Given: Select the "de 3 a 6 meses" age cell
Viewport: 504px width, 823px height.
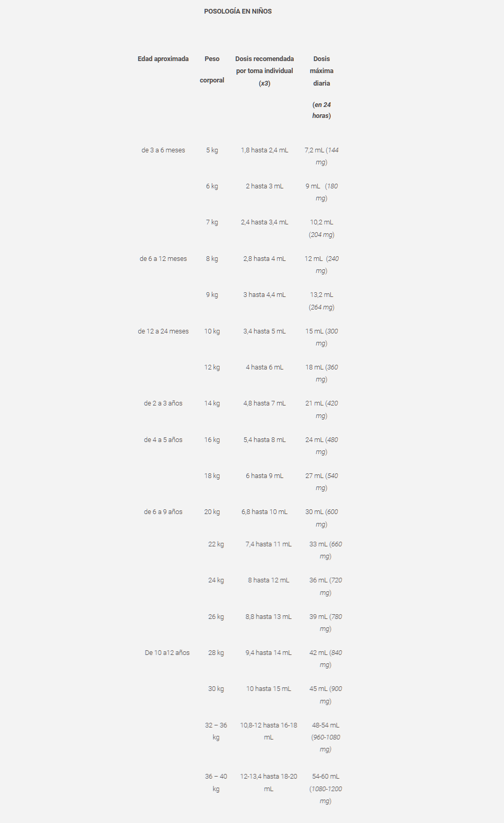Looking at the screenshot, I should tap(163, 150).
